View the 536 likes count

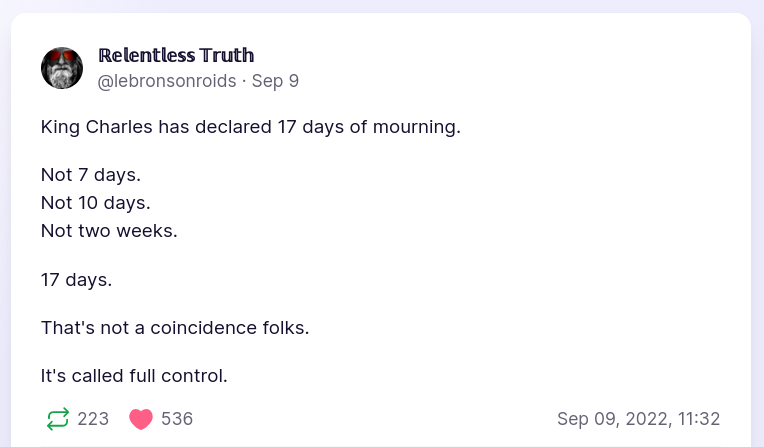(x=177, y=419)
